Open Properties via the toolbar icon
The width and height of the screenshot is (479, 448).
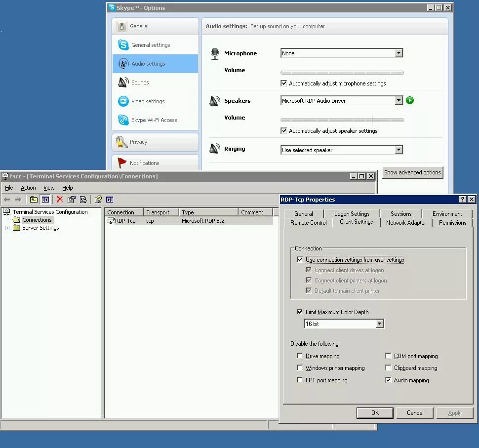[x=72, y=200]
